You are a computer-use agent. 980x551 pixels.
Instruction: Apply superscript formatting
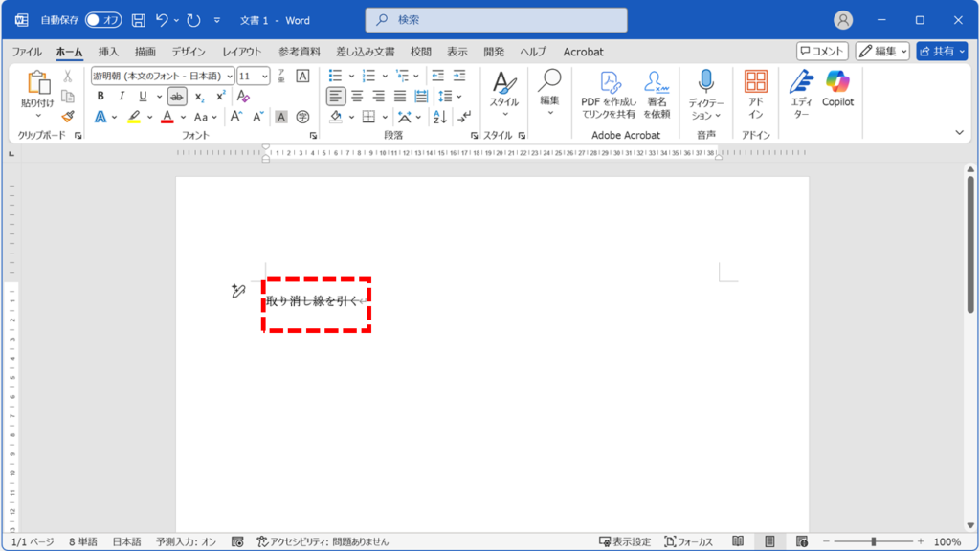point(220,97)
